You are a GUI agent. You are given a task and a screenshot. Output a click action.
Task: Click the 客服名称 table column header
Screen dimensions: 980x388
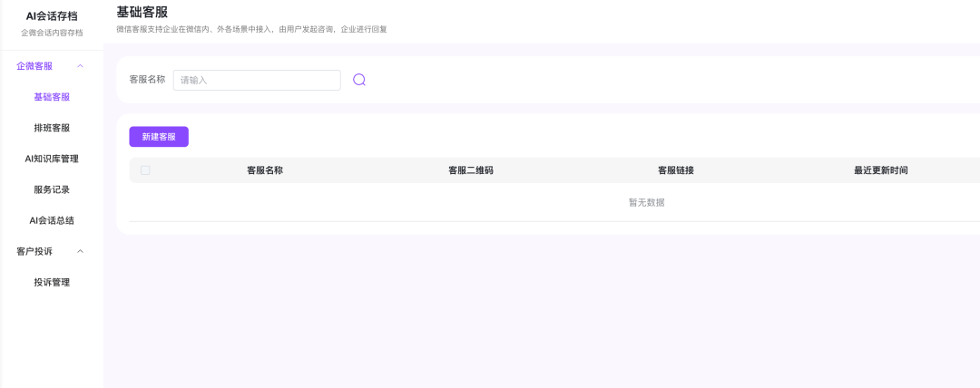[265, 170]
